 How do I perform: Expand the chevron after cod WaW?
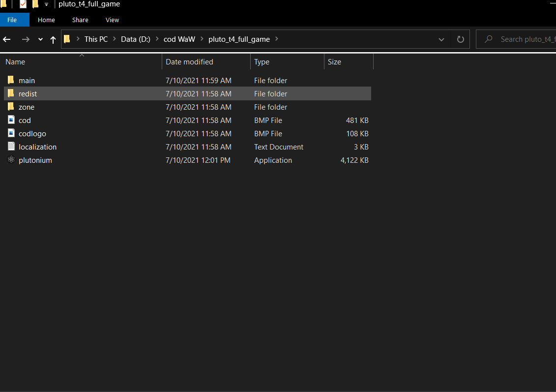202,39
